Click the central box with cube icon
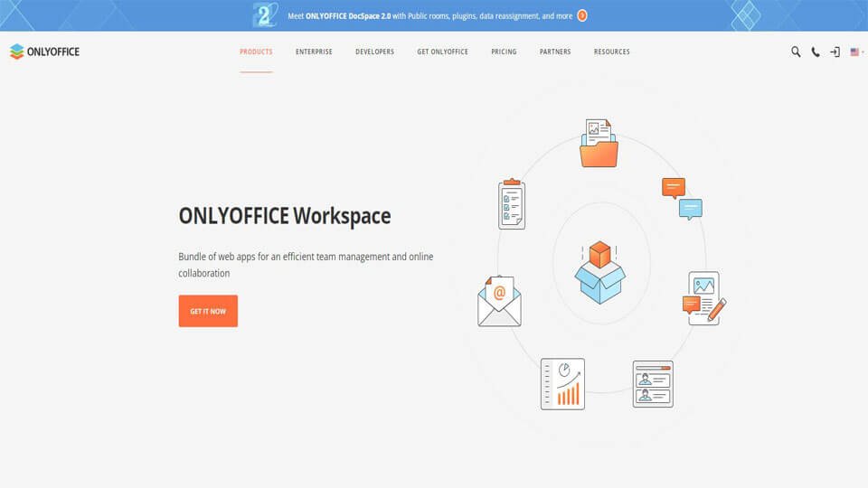This screenshot has width=868, height=488. (x=600, y=272)
